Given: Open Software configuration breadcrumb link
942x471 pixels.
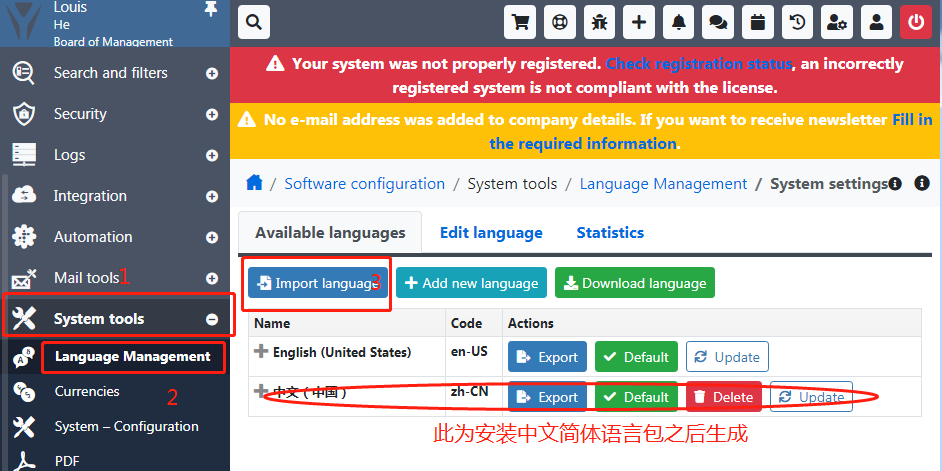Looking at the screenshot, I should coord(365,183).
